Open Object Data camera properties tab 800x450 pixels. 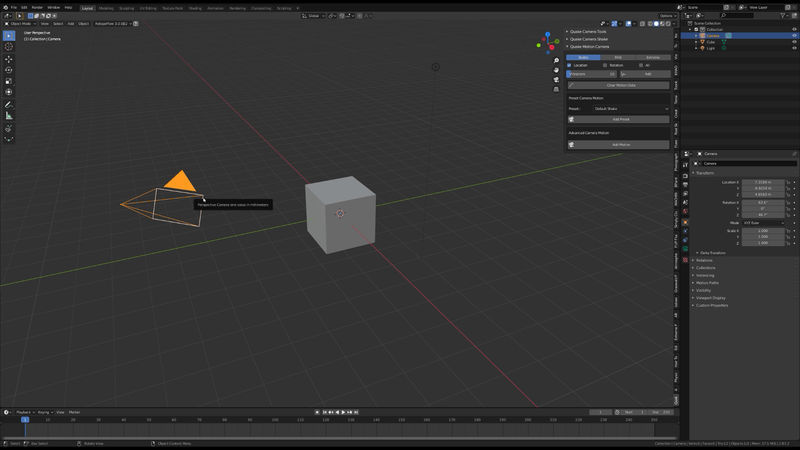pyautogui.click(x=685, y=250)
